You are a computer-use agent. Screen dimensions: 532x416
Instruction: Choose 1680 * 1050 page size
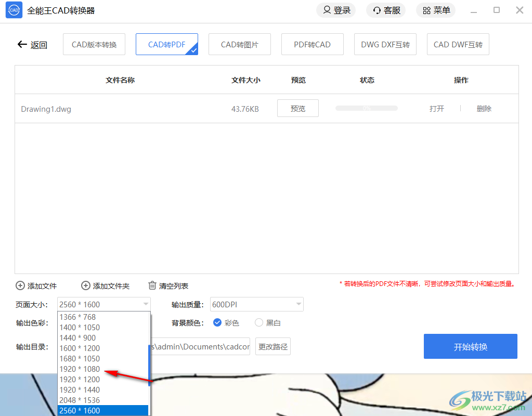coord(103,359)
